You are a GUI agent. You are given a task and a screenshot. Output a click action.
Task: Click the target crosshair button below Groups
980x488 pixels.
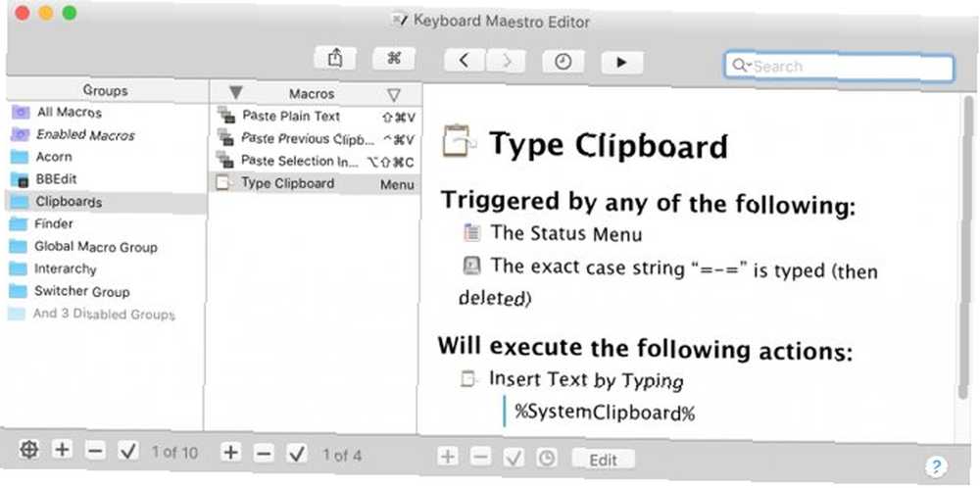coord(28,450)
